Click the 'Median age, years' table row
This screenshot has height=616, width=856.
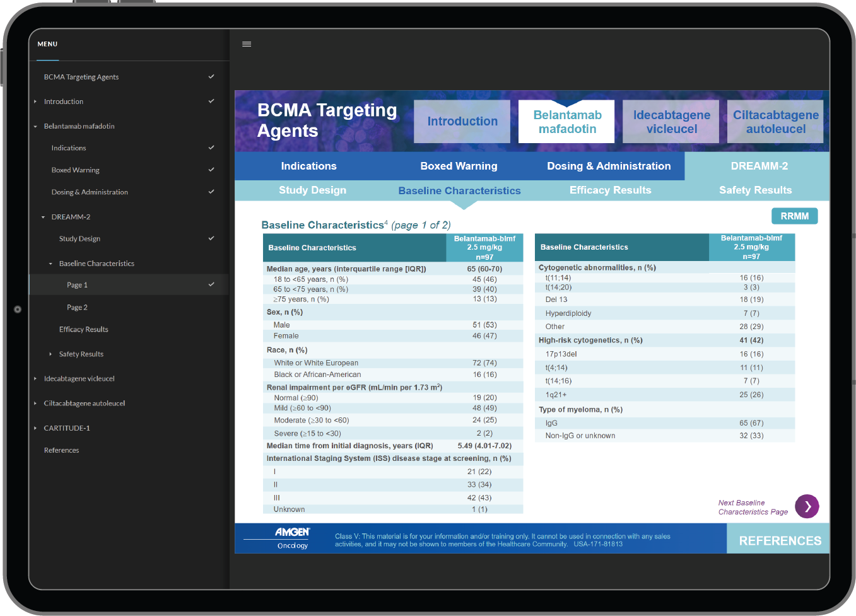click(393, 269)
